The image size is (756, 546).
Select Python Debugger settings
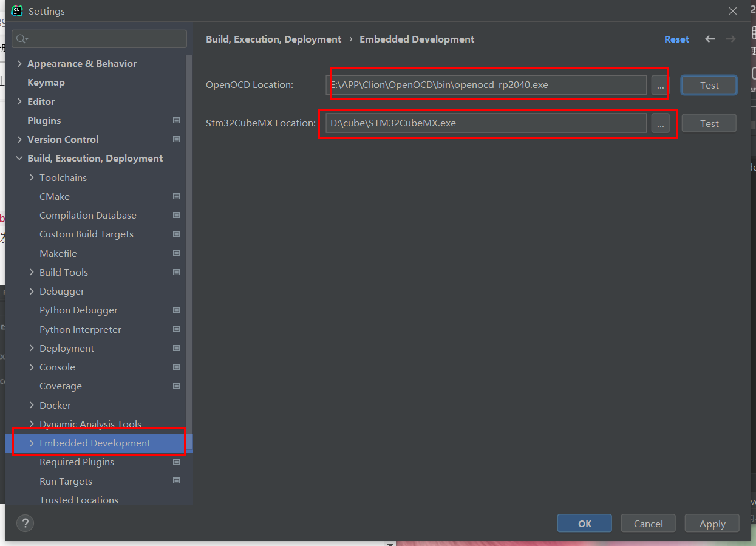tap(78, 310)
